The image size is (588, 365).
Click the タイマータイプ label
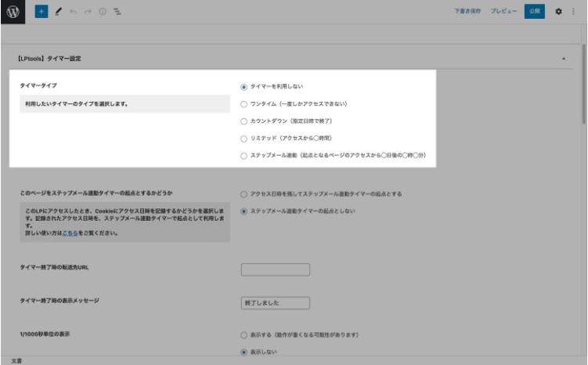(x=38, y=85)
